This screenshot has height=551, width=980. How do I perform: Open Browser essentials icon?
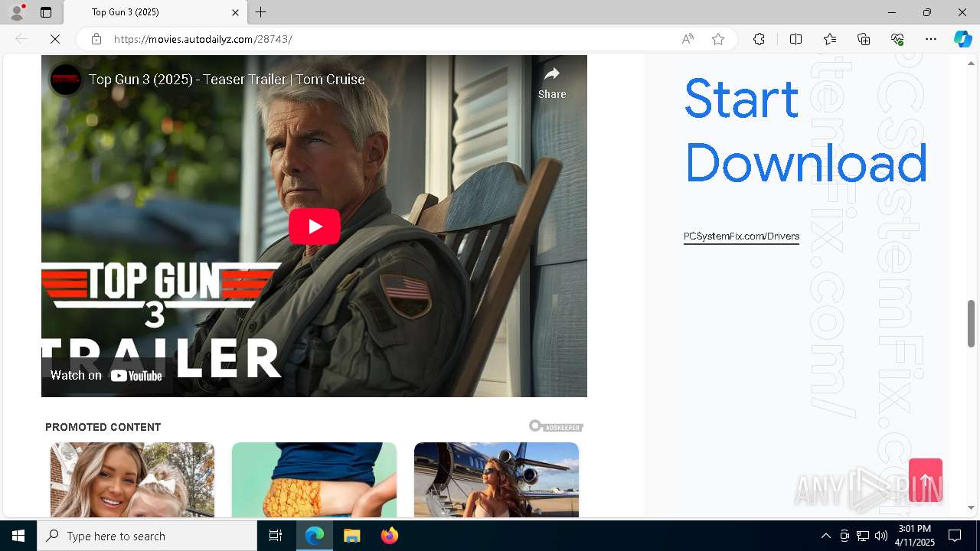[897, 39]
